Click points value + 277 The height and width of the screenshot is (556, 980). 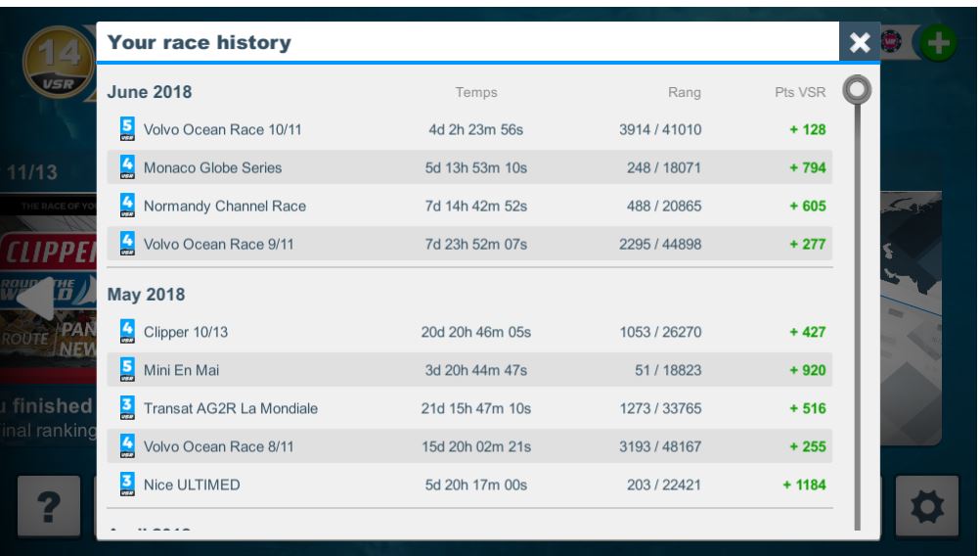pos(808,244)
